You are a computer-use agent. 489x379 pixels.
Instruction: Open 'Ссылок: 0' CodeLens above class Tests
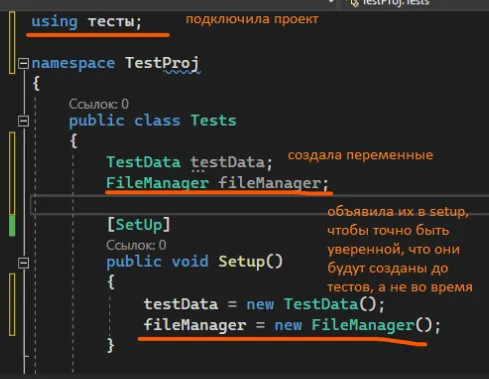[x=99, y=104]
